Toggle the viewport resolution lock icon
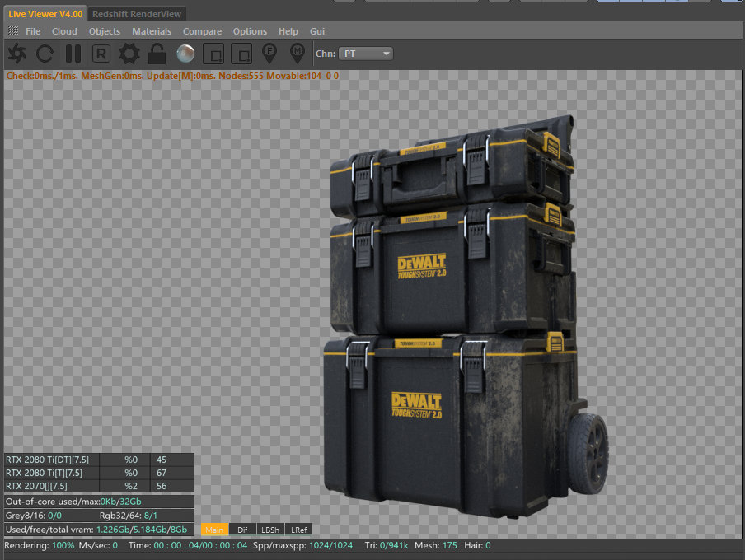The image size is (745, 560). pos(157,54)
